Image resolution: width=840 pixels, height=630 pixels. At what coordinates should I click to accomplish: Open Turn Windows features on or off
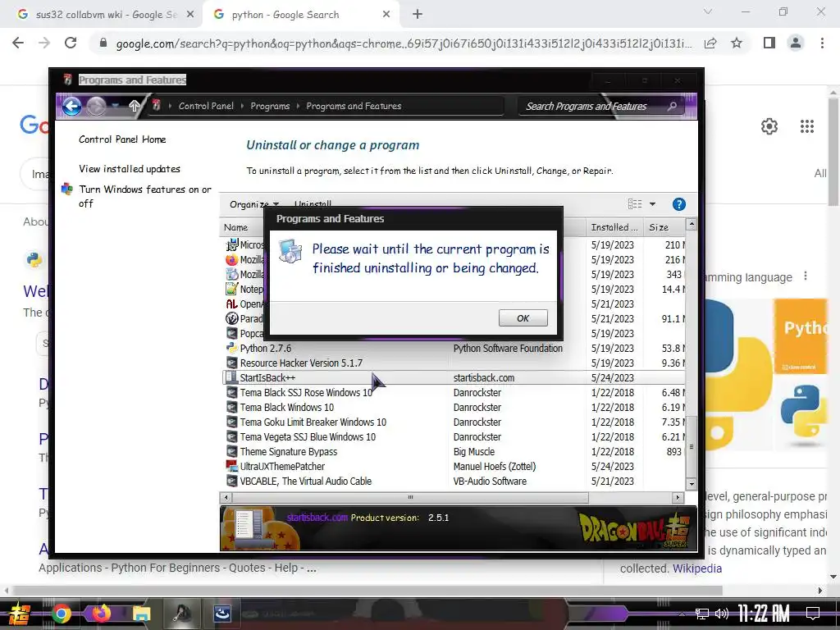click(145, 196)
